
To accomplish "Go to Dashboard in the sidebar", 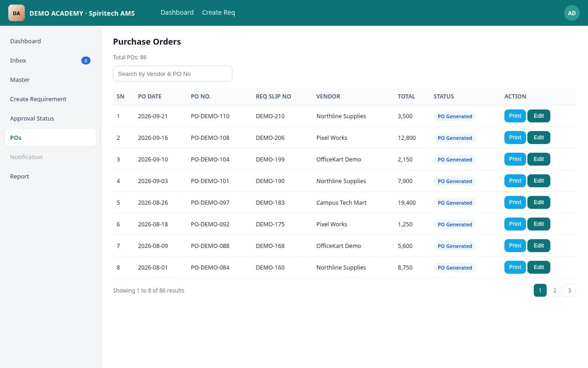I will 51,41.
